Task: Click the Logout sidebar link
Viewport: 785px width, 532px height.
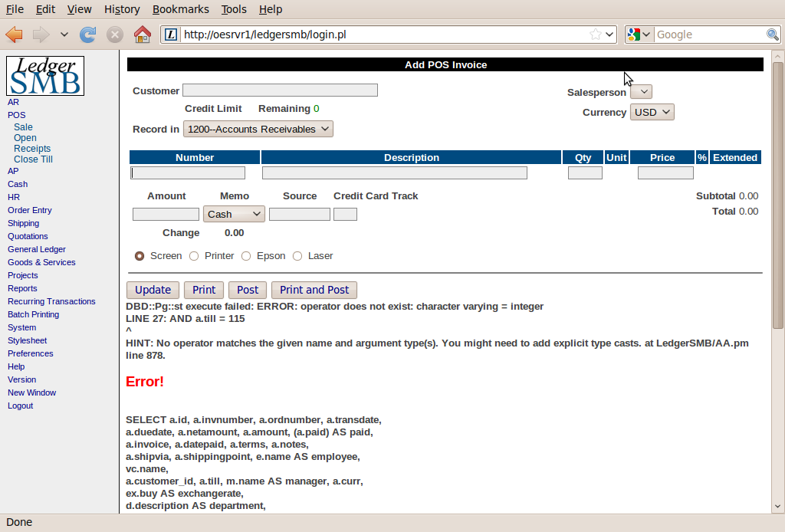Action: point(20,406)
